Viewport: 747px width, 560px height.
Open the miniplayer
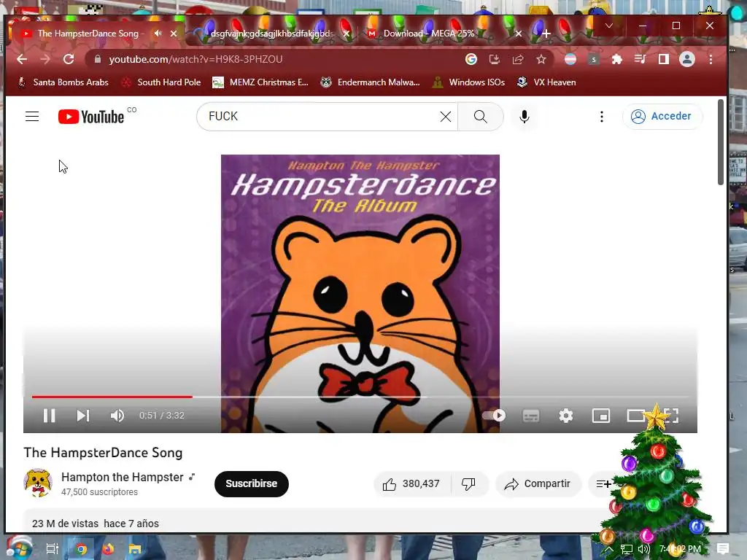tap(601, 416)
